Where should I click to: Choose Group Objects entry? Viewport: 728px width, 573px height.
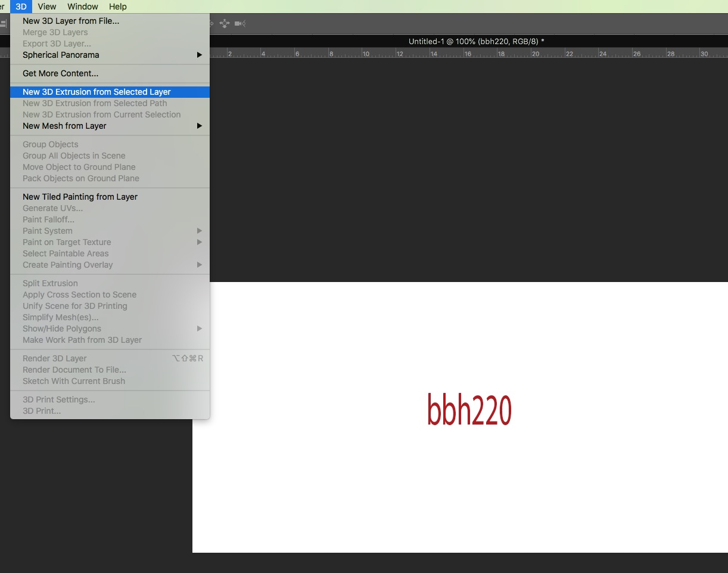pyautogui.click(x=110, y=144)
